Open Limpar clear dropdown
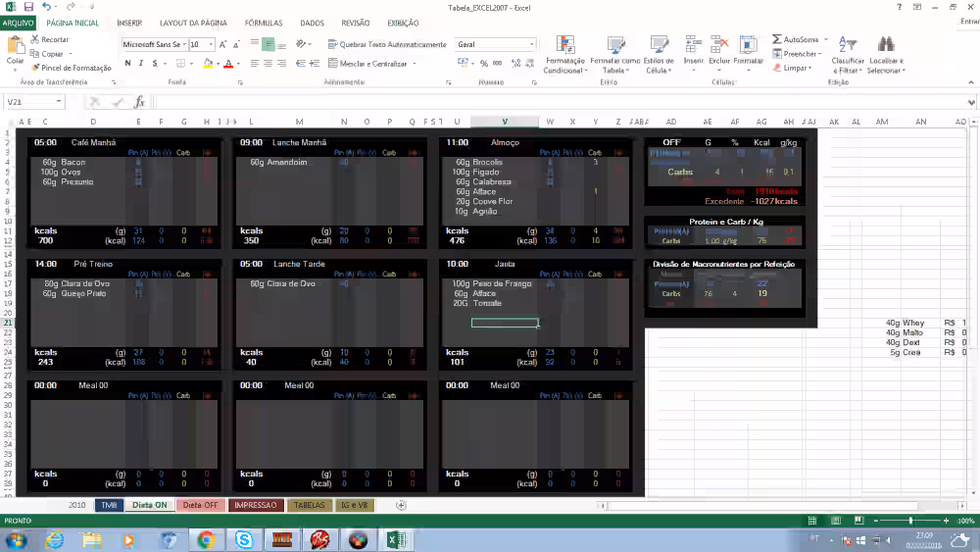Image resolution: width=980 pixels, height=552 pixels. [792, 68]
